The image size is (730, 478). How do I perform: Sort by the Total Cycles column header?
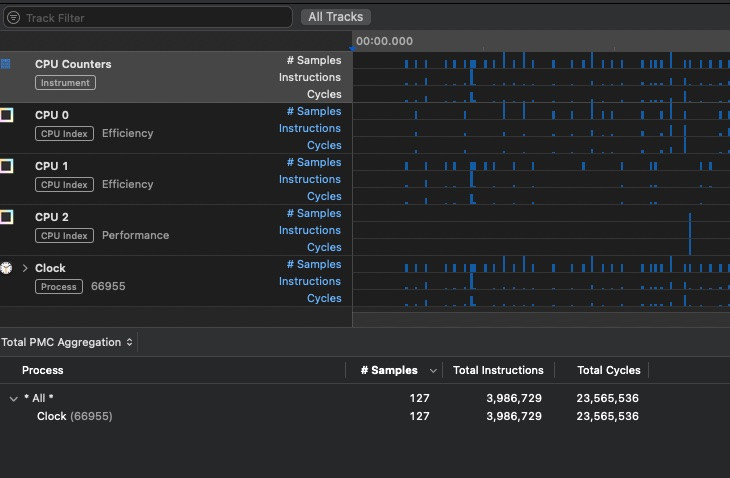click(608, 370)
